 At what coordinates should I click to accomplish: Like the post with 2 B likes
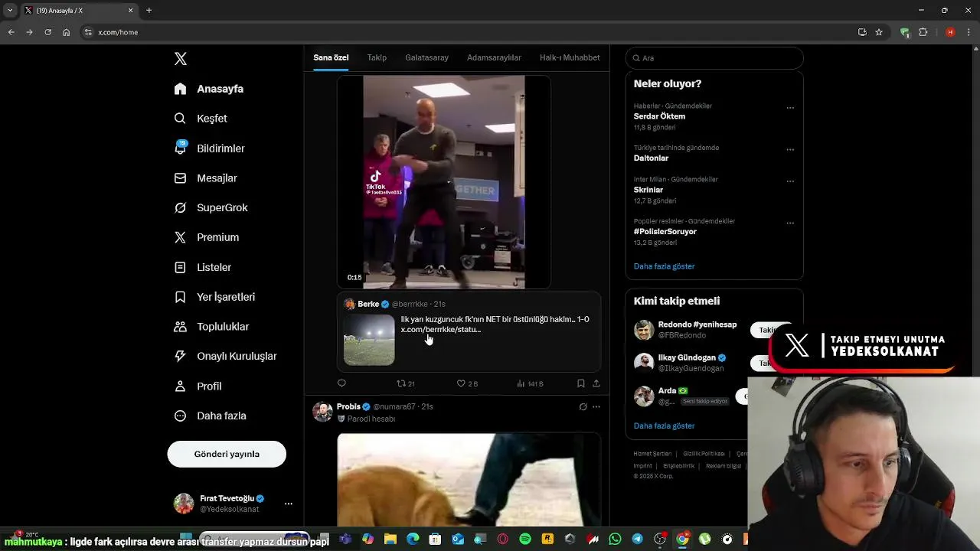tap(467, 383)
